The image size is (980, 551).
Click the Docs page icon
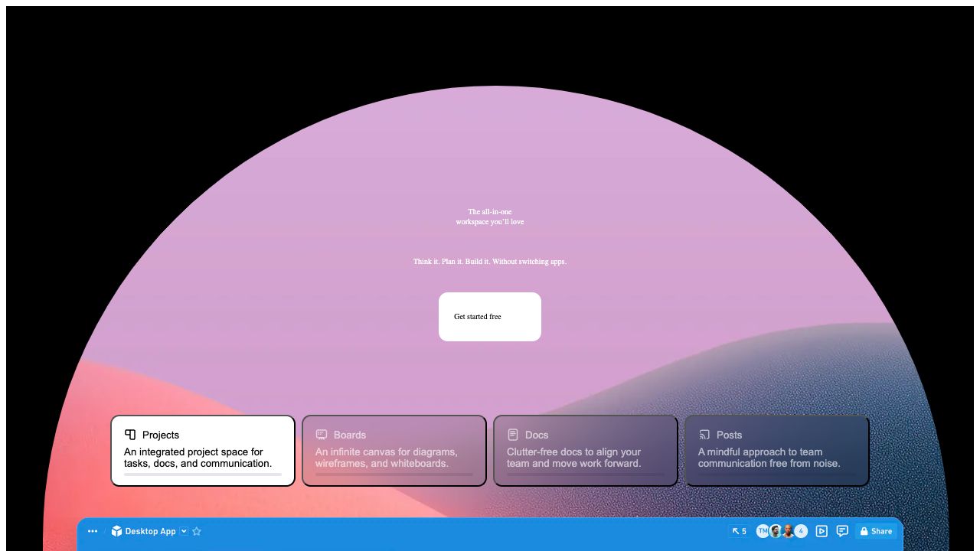click(x=513, y=435)
